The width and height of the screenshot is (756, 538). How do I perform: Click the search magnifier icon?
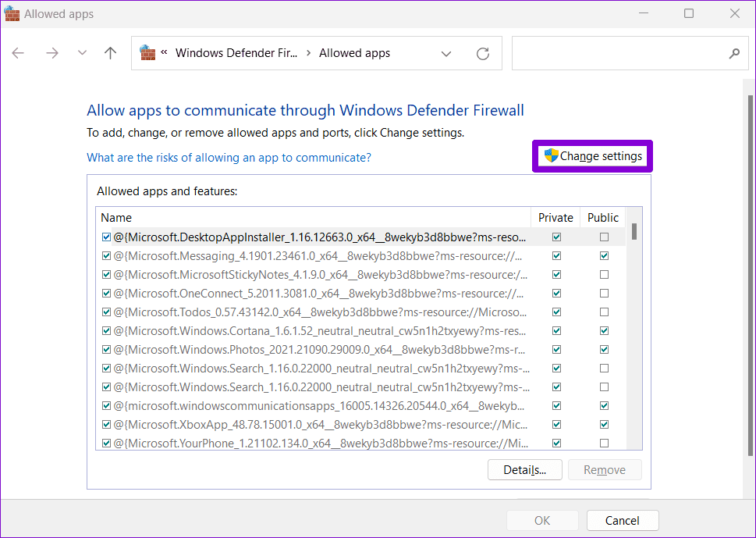[x=734, y=53]
